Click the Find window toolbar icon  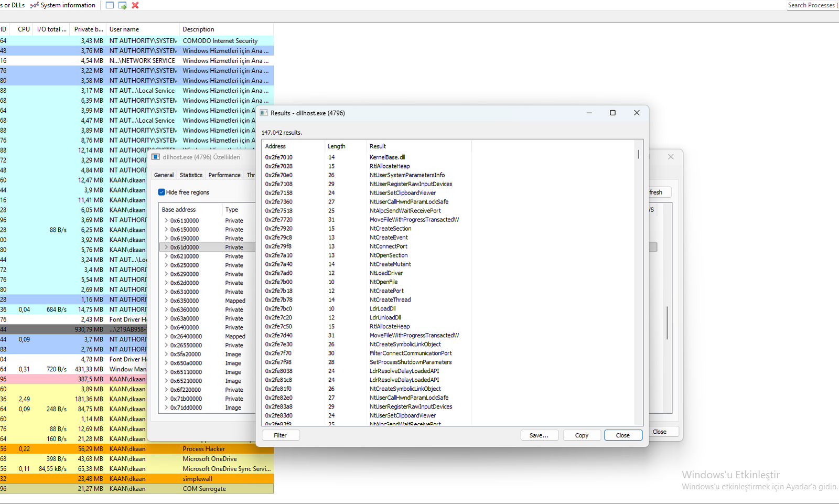tap(110, 5)
